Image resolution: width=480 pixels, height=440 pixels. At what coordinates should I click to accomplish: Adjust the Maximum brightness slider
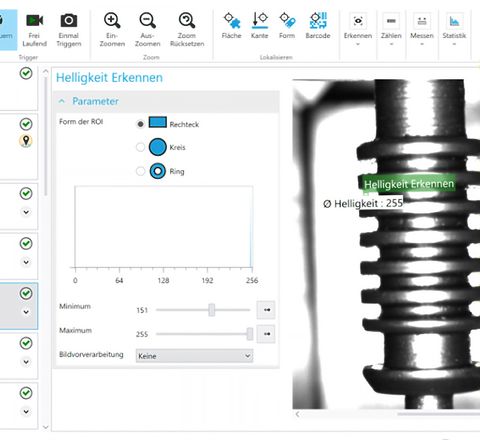pos(250,334)
